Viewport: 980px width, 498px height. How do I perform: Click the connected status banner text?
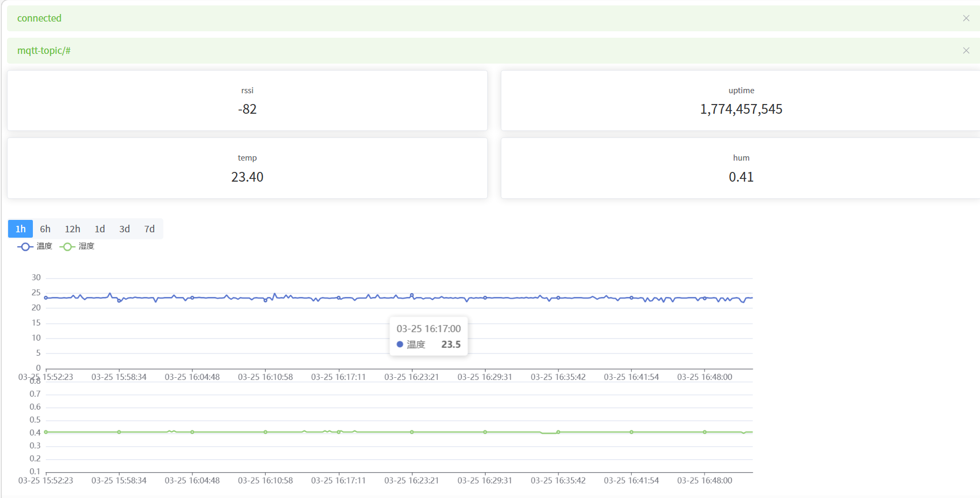(x=39, y=18)
